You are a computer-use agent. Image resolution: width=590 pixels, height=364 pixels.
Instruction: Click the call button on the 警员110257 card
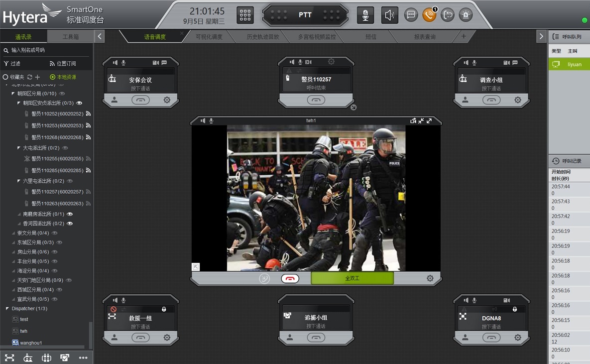[316, 100]
